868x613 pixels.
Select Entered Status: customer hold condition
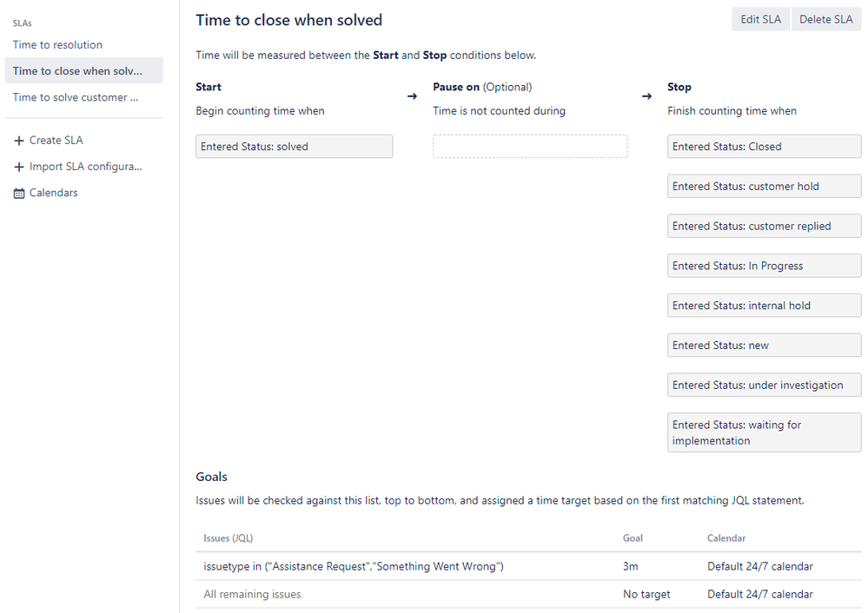(764, 187)
